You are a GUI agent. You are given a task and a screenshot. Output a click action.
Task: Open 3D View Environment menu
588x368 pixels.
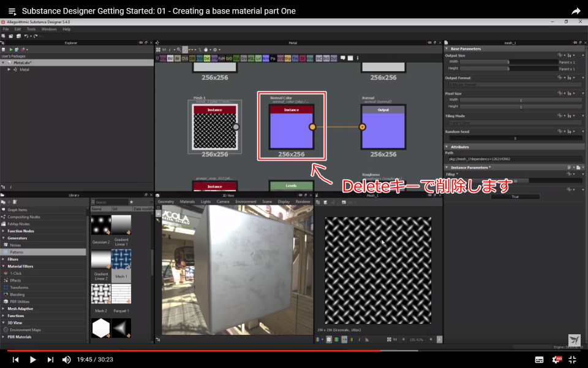pyautogui.click(x=246, y=202)
